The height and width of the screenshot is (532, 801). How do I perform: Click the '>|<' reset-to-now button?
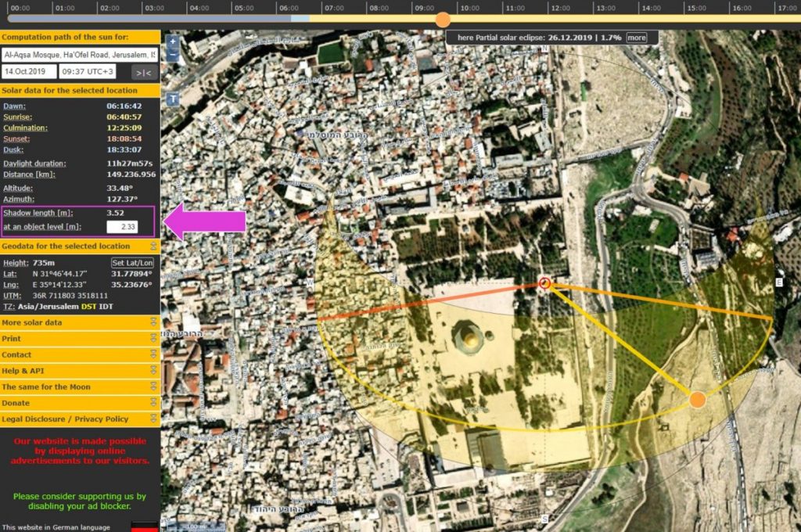[x=143, y=72]
